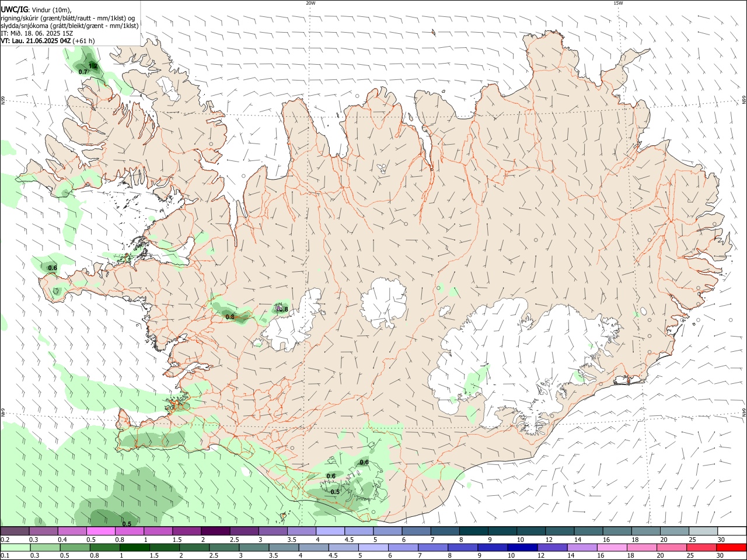Select the darkest green swatch between 1 and 1.5 in the lower legend
The width and height of the screenshot is (747, 560).
click(x=134, y=547)
